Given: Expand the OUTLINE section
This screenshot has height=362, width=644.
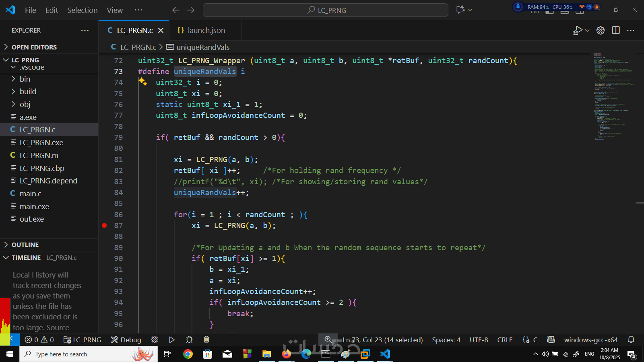Looking at the screenshot, I should [x=25, y=245].
